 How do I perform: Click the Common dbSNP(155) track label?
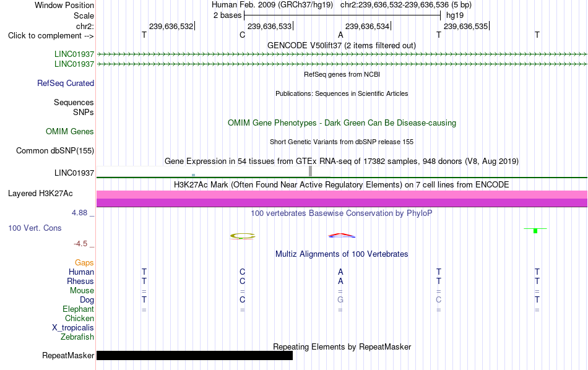[x=55, y=151]
